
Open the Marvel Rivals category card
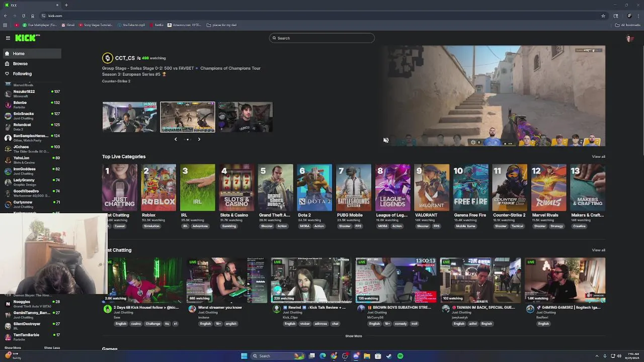pos(548,188)
